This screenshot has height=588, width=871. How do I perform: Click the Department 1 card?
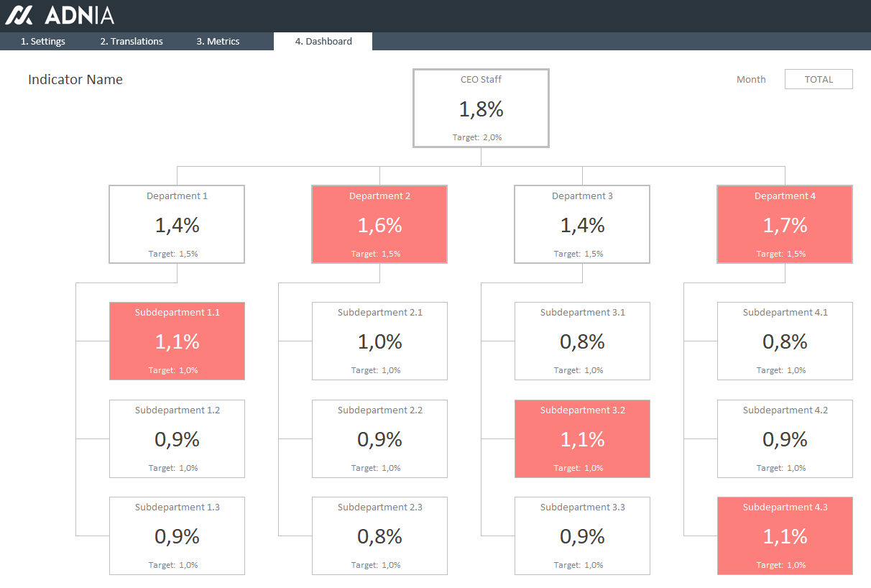coord(177,224)
